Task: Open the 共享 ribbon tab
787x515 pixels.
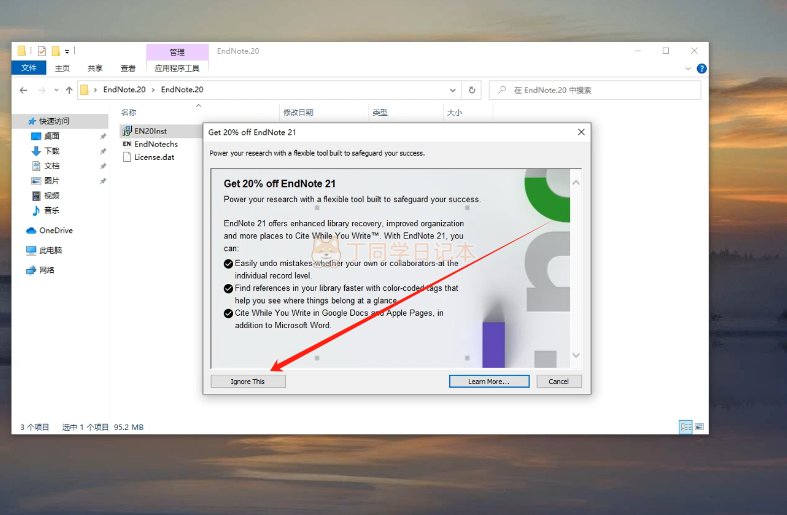Action: pos(95,68)
